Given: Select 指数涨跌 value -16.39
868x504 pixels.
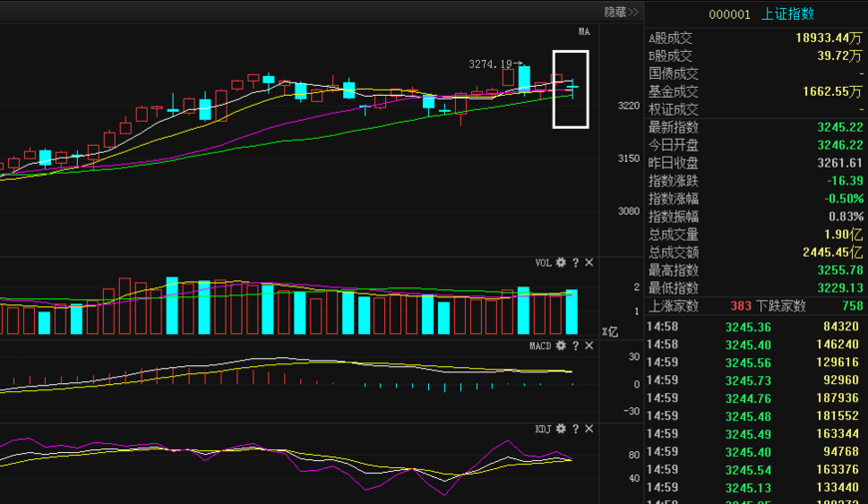Looking at the screenshot, I should pyautogui.click(x=845, y=181).
